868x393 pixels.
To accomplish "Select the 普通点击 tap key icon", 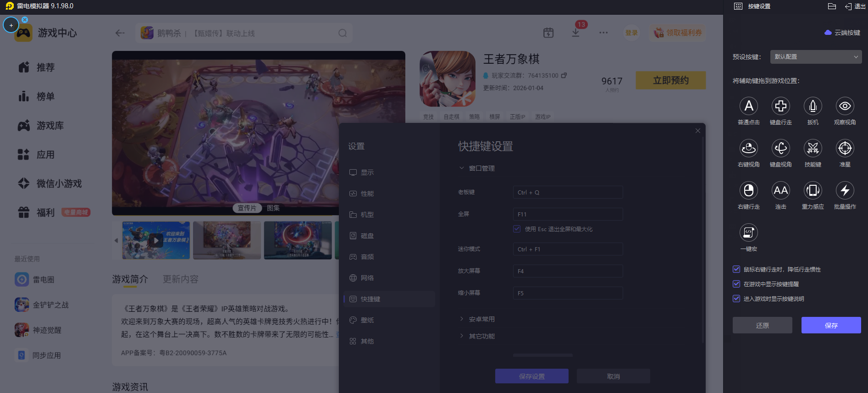I will [x=749, y=106].
